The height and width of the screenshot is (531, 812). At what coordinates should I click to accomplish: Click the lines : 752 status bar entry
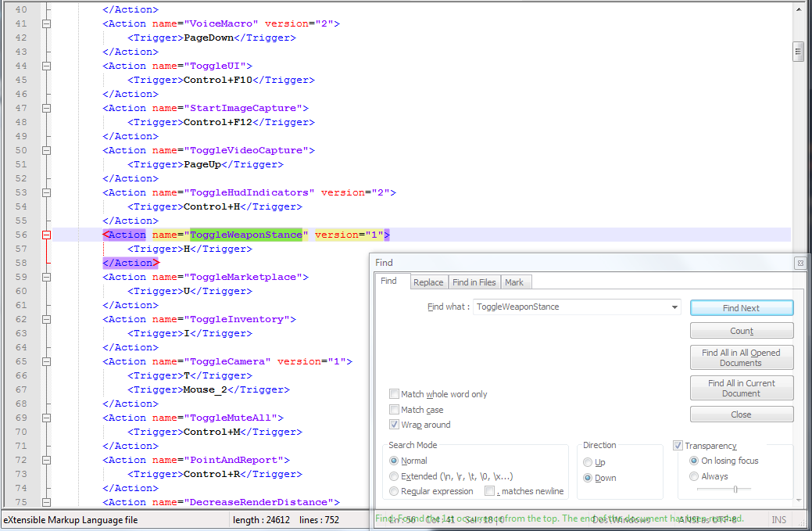click(x=319, y=519)
